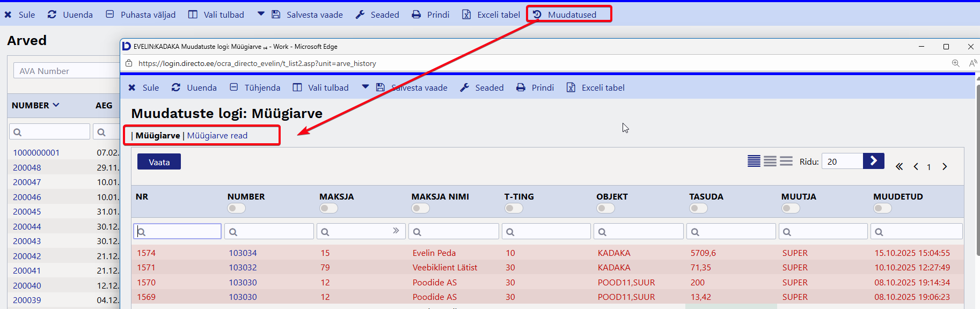Viewport: 980px width, 309px height.
Task: Click the Prindi printer icon in popup window
Action: pyautogui.click(x=521, y=87)
